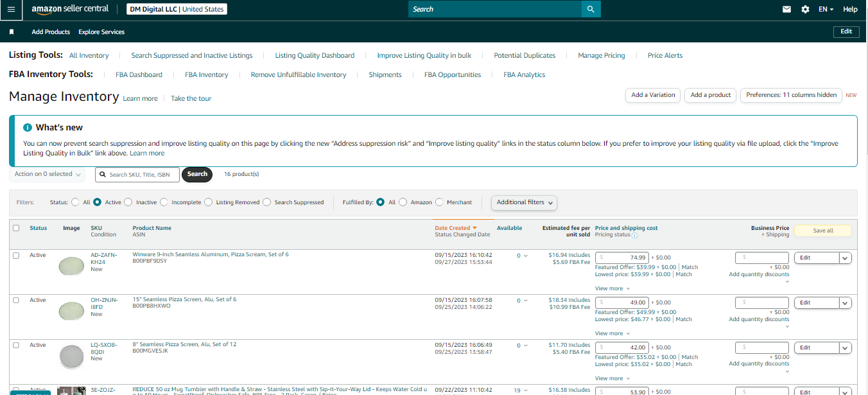Sort by Date Created descending arrow
This screenshot has height=395, width=868.
click(475, 228)
